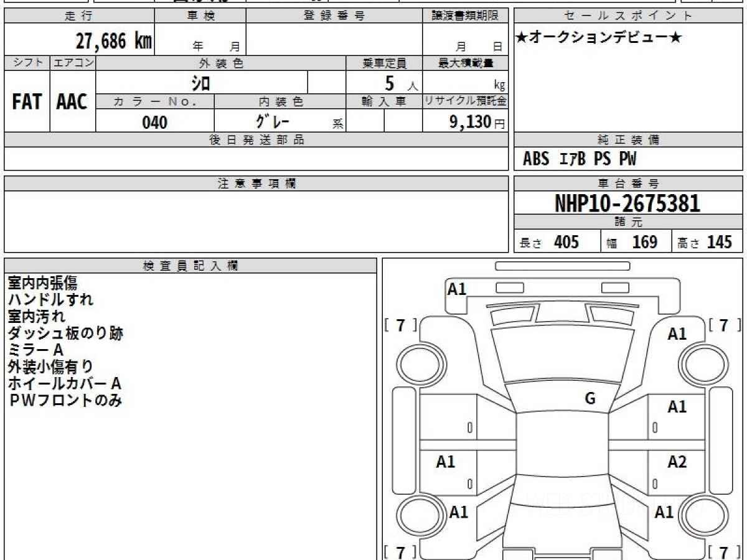Select the height value 高さ 145
This screenshot has height=560, width=747.
click(705, 242)
